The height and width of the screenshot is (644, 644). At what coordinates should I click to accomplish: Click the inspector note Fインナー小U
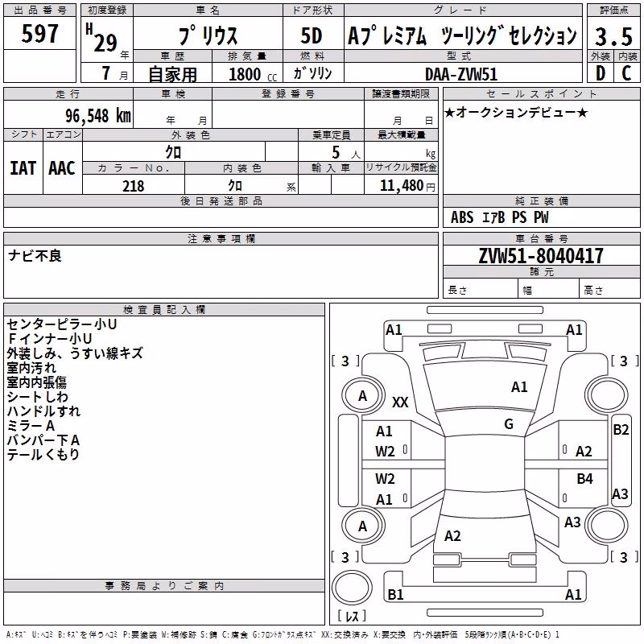(x=49, y=338)
